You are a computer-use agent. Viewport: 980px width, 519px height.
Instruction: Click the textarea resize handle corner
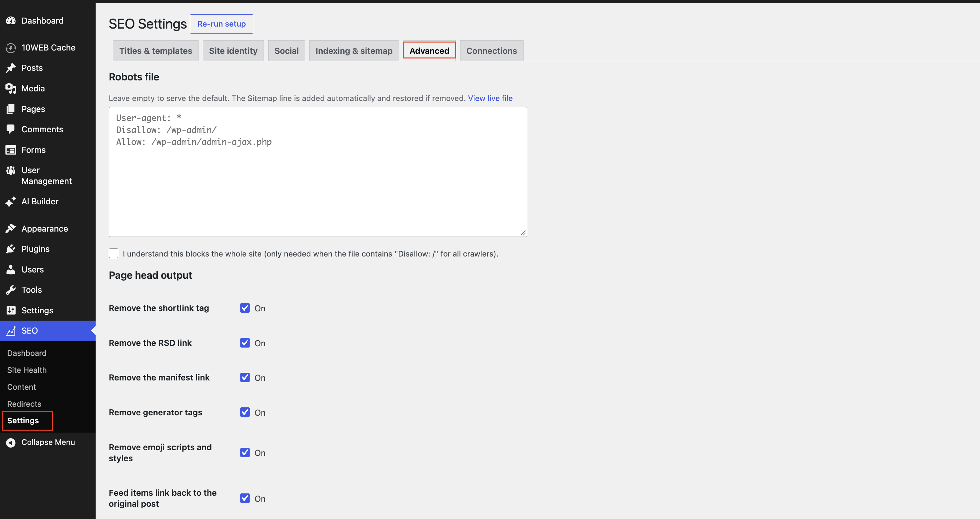point(523,233)
